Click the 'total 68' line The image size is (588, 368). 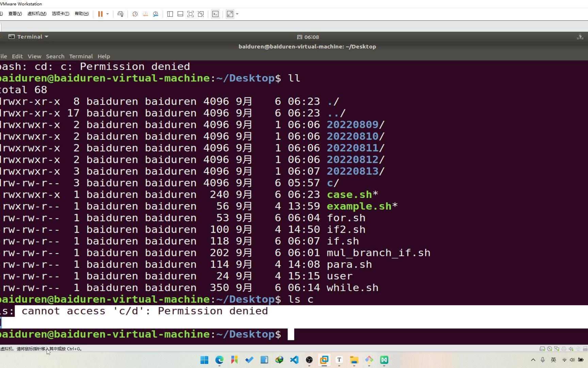tap(23, 90)
